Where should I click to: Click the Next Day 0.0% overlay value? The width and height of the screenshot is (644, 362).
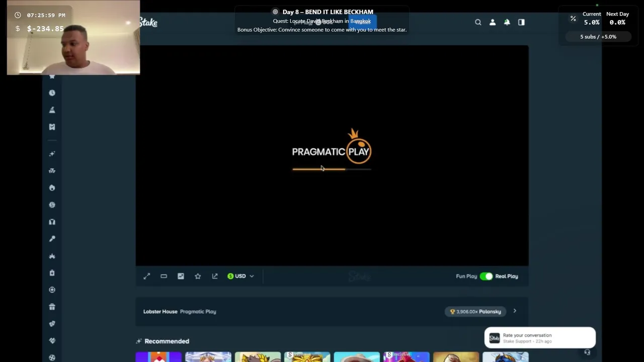[617, 23]
